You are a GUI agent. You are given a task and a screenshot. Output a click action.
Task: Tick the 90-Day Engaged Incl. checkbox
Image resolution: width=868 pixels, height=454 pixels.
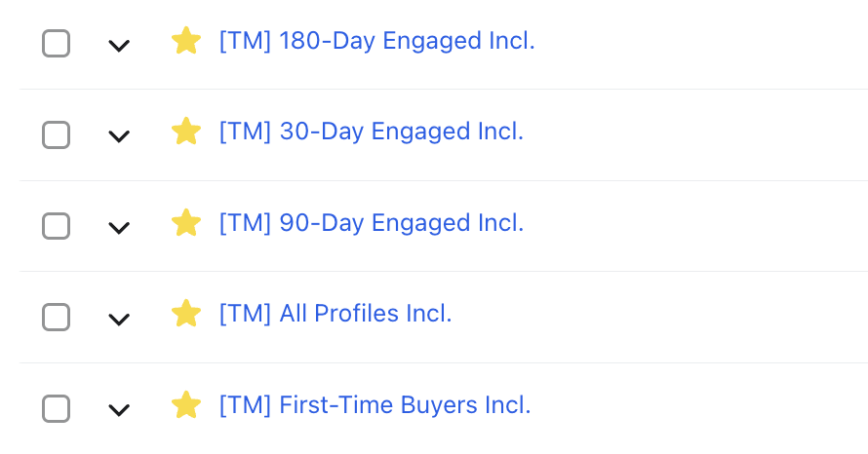pyautogui.click(x=57, y=225)
